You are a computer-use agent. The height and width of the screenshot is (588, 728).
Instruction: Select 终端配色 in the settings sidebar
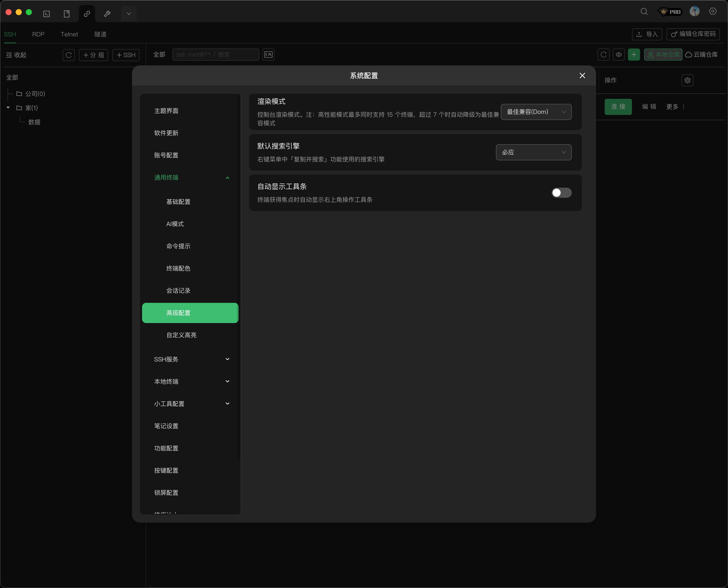pyautogui.click(x=178, y=268)
